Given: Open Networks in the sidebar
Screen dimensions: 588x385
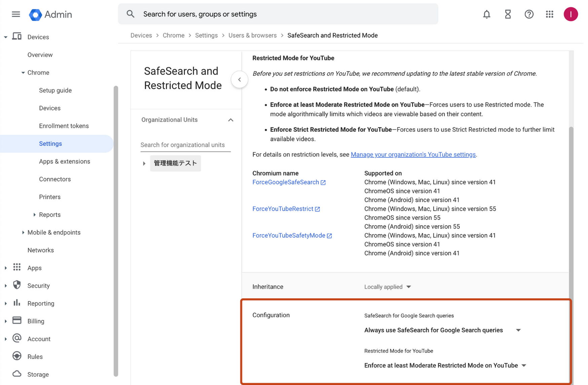Looking at the screenshot, I should (x=41, y=250).
